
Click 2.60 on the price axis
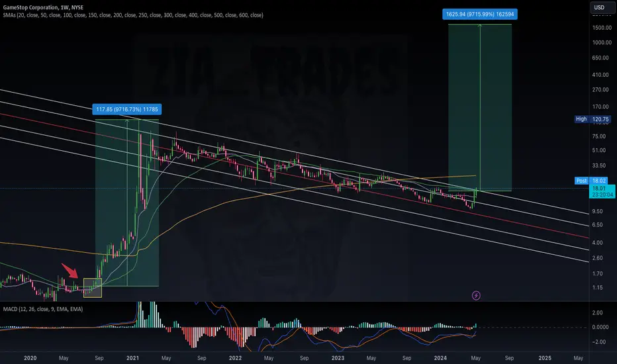[597, 257]
